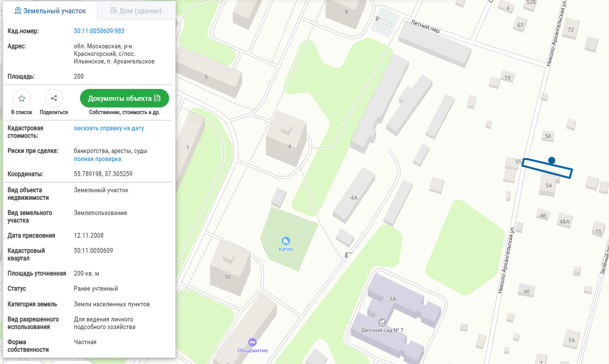Select the Детский сад № 7 icon

pyautogui.click(x=382, y=322)
